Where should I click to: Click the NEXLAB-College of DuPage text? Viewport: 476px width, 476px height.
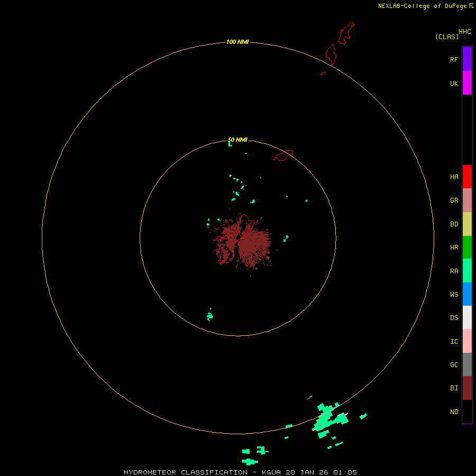(x=422, y=6)
